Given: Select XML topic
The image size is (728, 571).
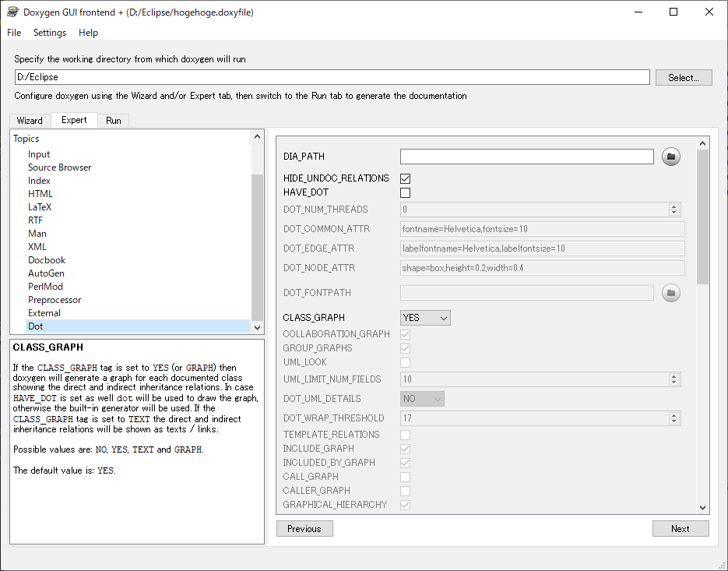Looking at the screenshot, I should pos(37,247).
